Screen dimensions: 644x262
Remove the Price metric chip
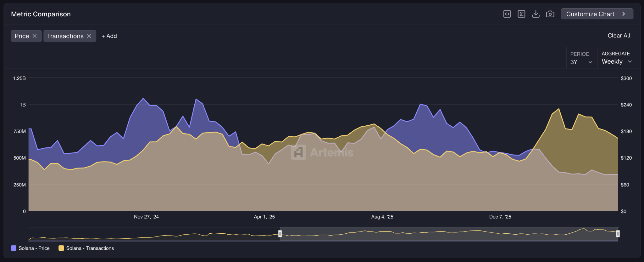click(35, 36)
